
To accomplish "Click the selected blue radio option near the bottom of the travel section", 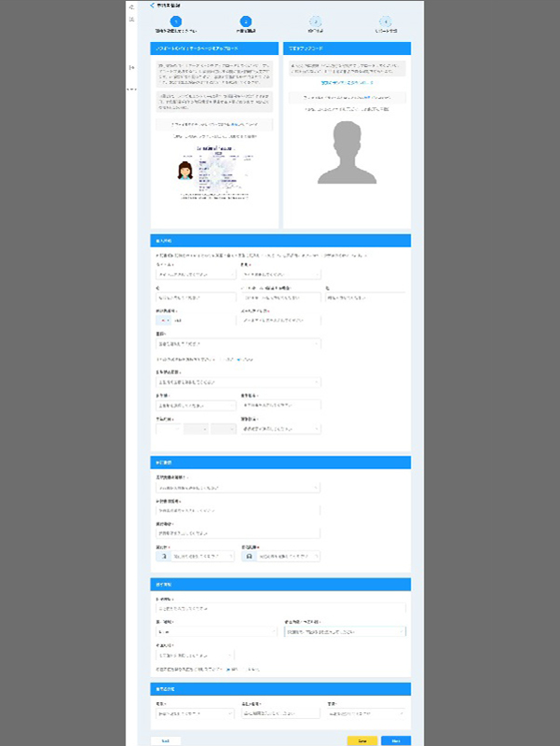I will pyautogui.click(x=228, y=670).
